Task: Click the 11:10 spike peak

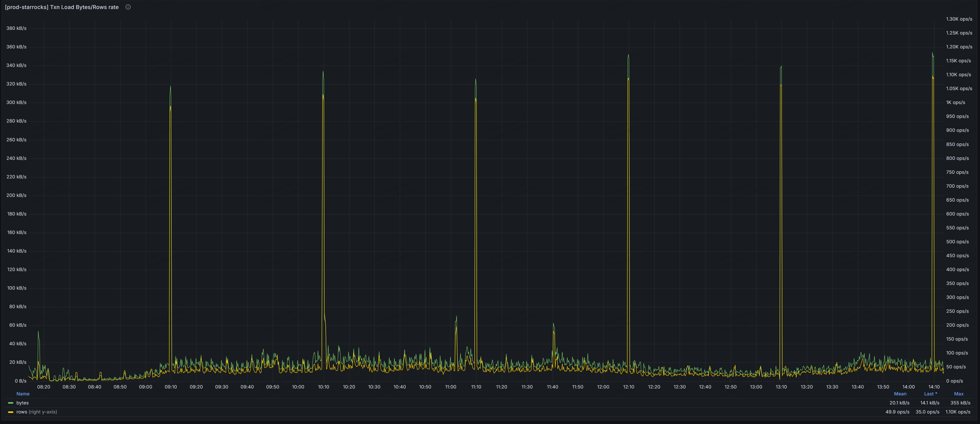Action: [475, 80]
